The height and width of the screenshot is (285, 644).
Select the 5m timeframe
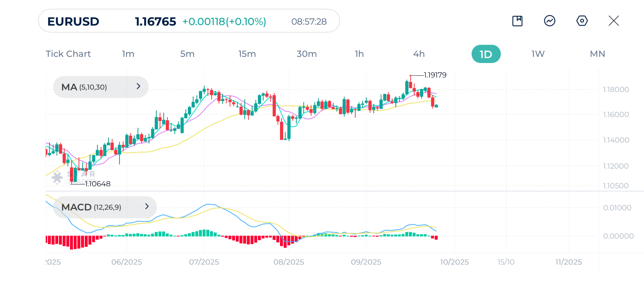coord(187,54)
